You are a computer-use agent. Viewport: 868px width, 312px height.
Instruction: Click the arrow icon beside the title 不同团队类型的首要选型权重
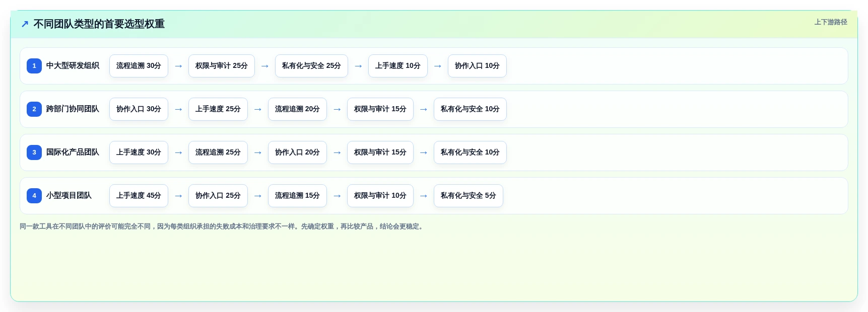tap(25, 24)
